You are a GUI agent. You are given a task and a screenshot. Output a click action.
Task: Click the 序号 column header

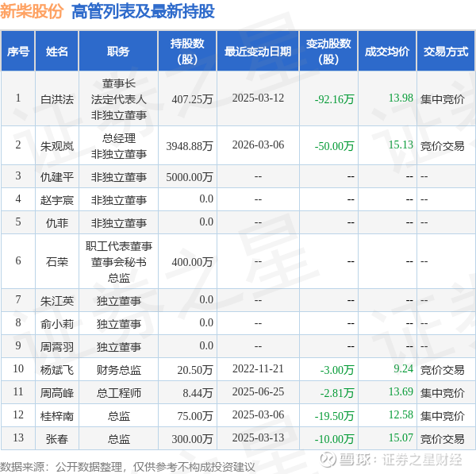(x=18, y=52)
